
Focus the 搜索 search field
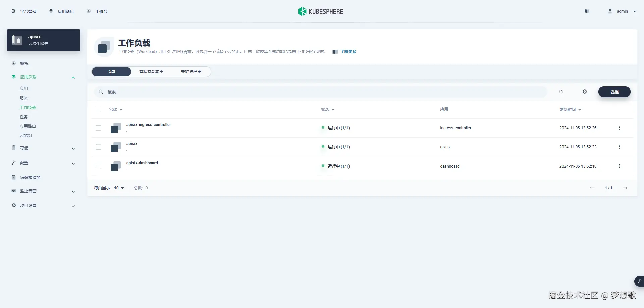point(321,92)
